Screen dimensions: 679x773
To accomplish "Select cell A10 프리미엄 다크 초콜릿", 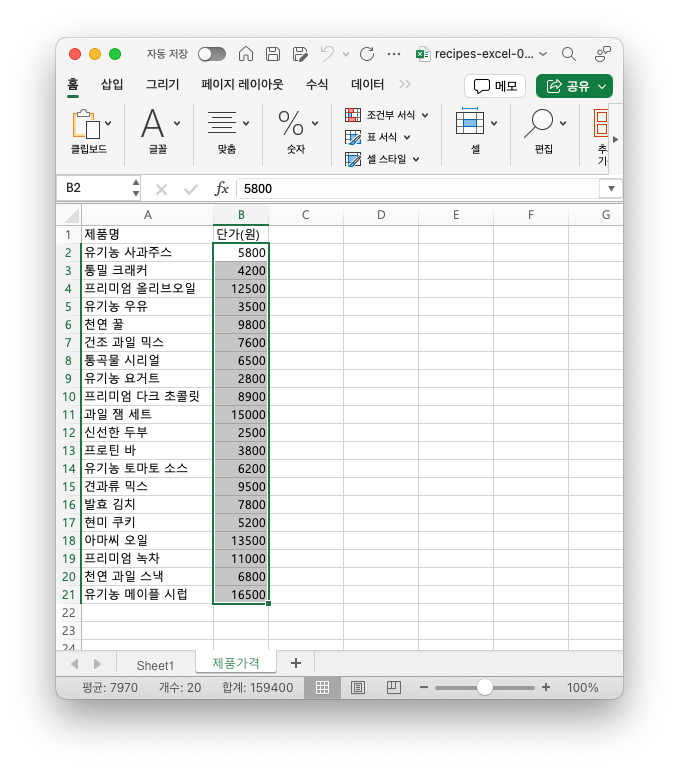I will pos(147,396).
